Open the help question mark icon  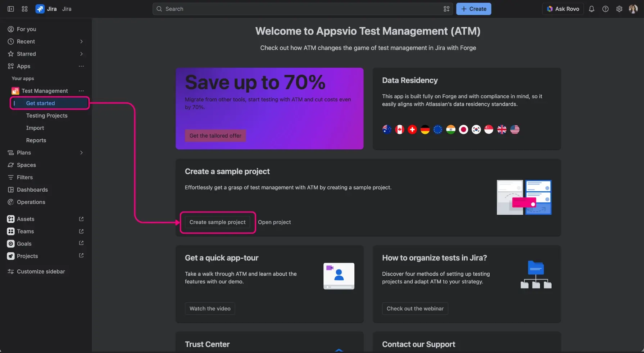606,9
